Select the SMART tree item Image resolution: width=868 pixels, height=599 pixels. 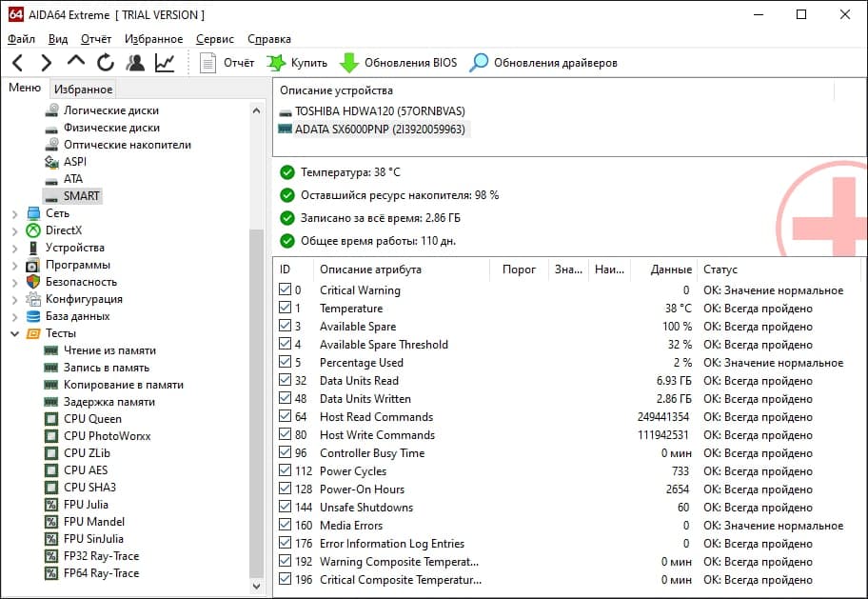pyautogui.click(x=81, y=196)
